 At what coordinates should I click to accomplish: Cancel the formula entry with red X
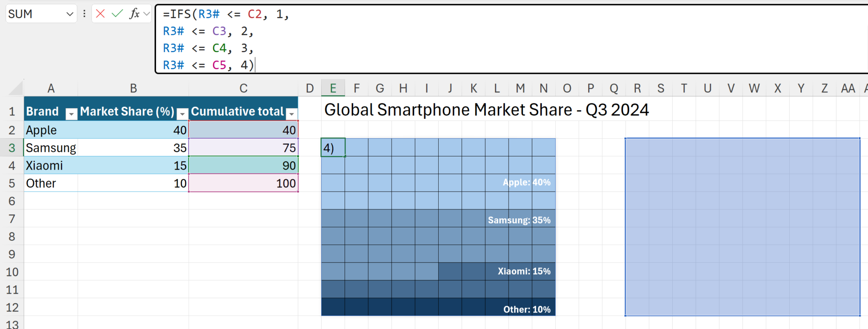coord(100,14)
